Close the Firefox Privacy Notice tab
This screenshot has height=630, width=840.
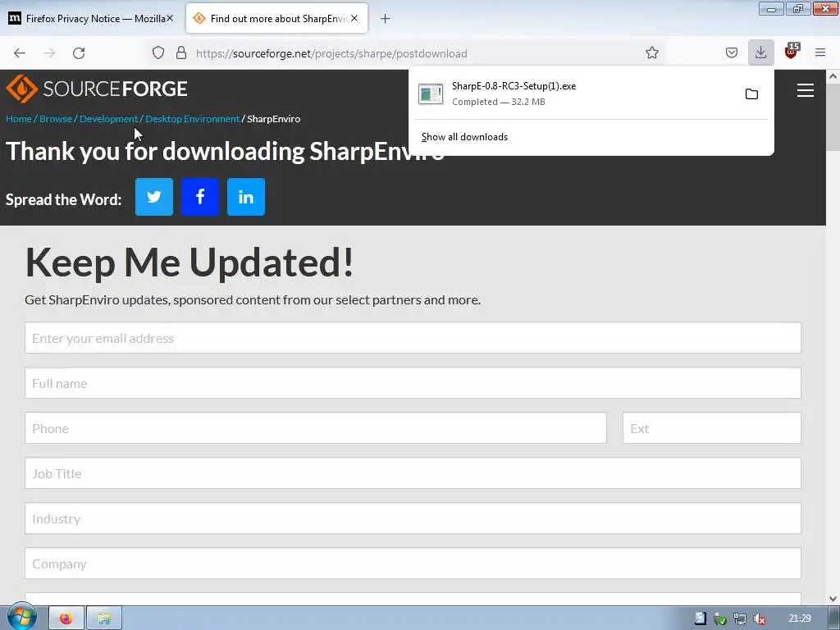pos(169,18)
